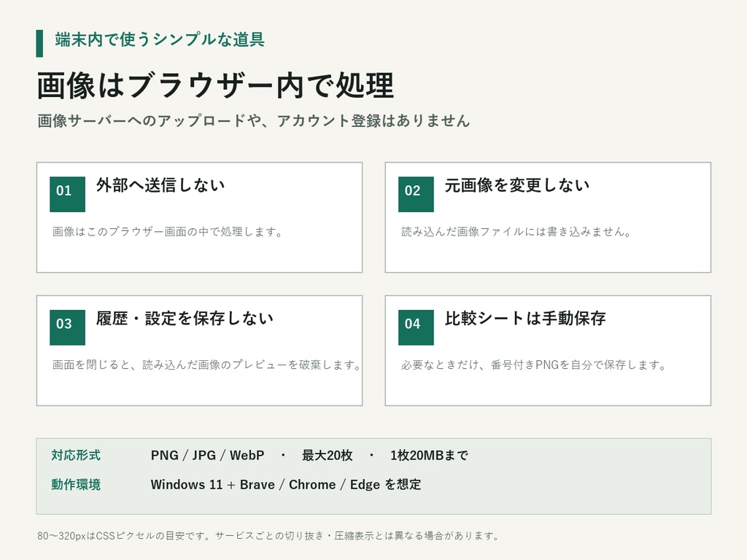Click the subtitle starting with "画像サーバーへのアップロードや"
The image size is (747, 560).
pyautogui.click(x=253, y=121)
